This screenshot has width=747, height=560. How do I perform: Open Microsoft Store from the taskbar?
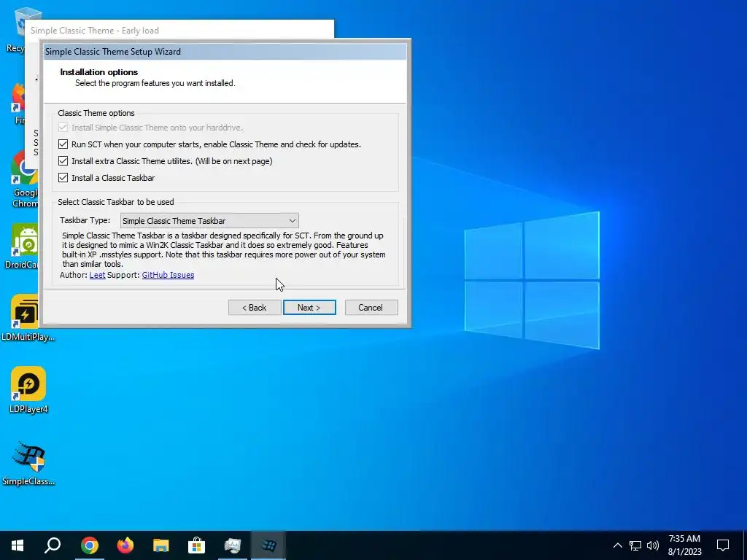coord(196,545)
